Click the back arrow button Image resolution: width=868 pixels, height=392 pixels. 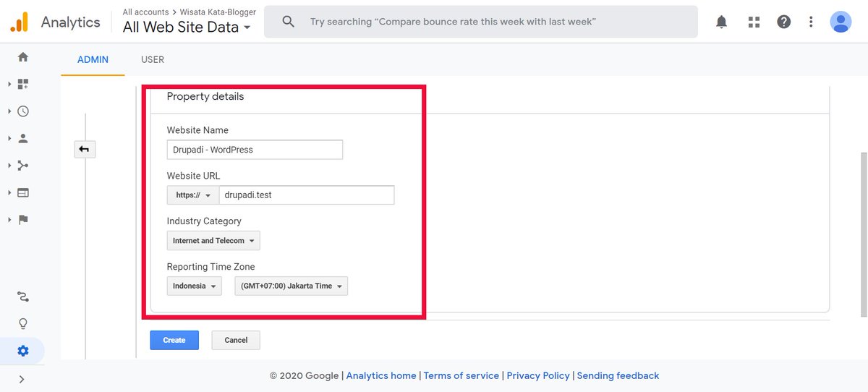point(85,149)
